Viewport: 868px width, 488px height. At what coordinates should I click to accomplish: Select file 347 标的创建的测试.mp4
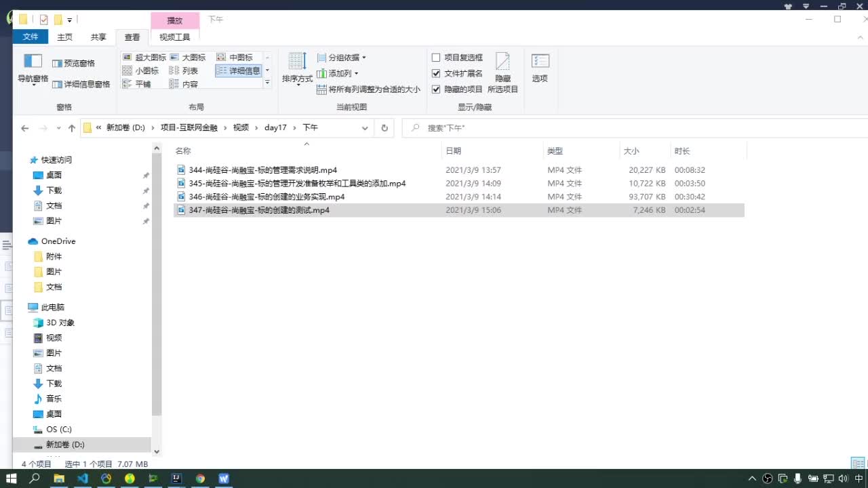[x=458, y=211]
